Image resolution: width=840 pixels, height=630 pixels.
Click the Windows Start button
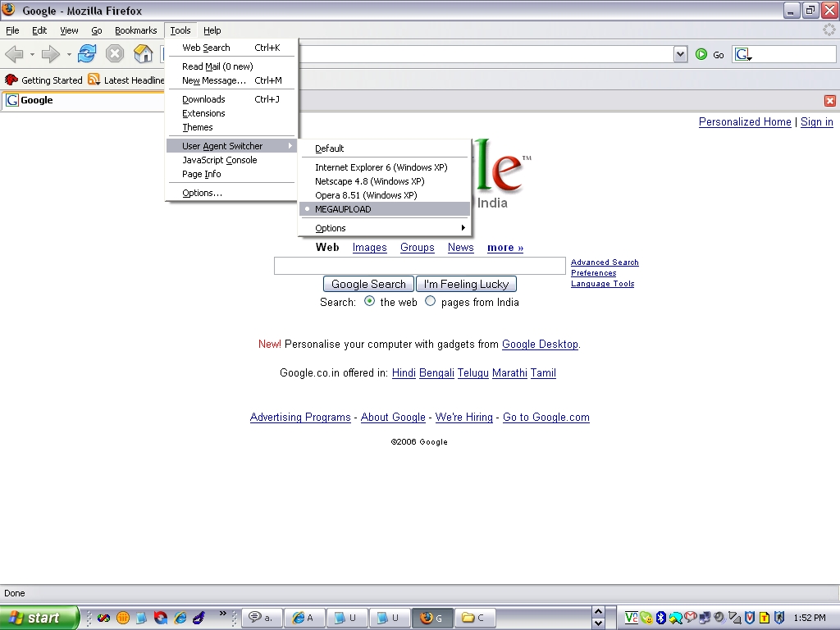(x=39, y=618)
